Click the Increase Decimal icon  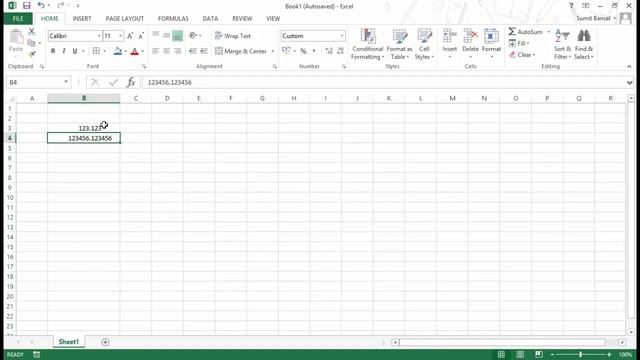[329, 51]
